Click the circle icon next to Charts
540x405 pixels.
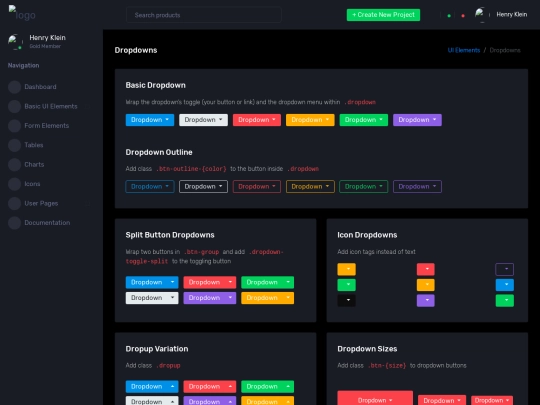tap(14, 165)
